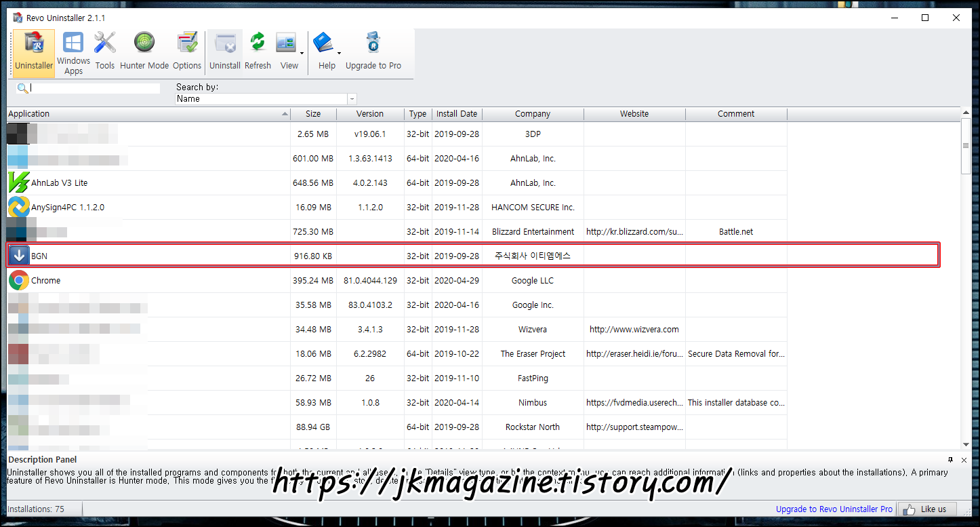
Task: Sort by Application column header
Action: 149,114
